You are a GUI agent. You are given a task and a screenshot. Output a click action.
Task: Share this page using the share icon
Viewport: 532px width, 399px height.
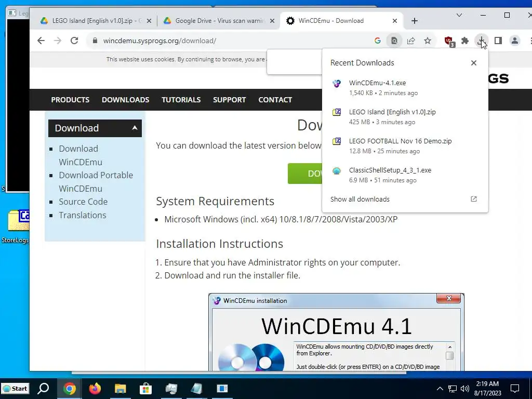411,41
